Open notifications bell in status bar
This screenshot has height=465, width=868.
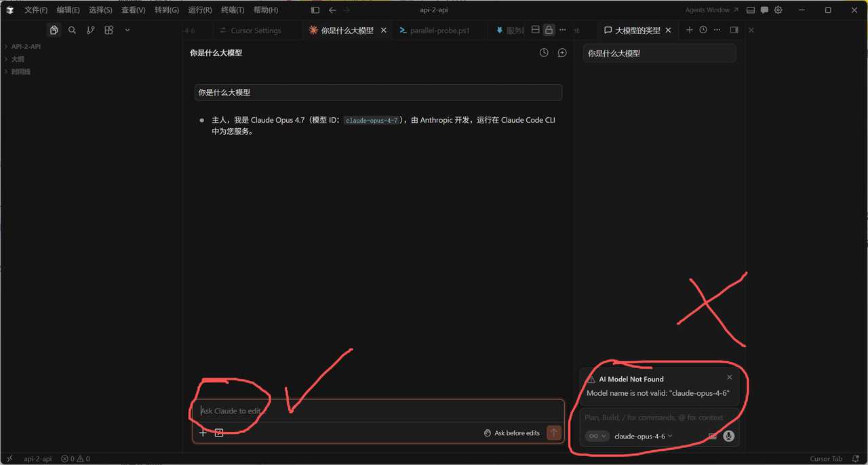tap(856, 459)
